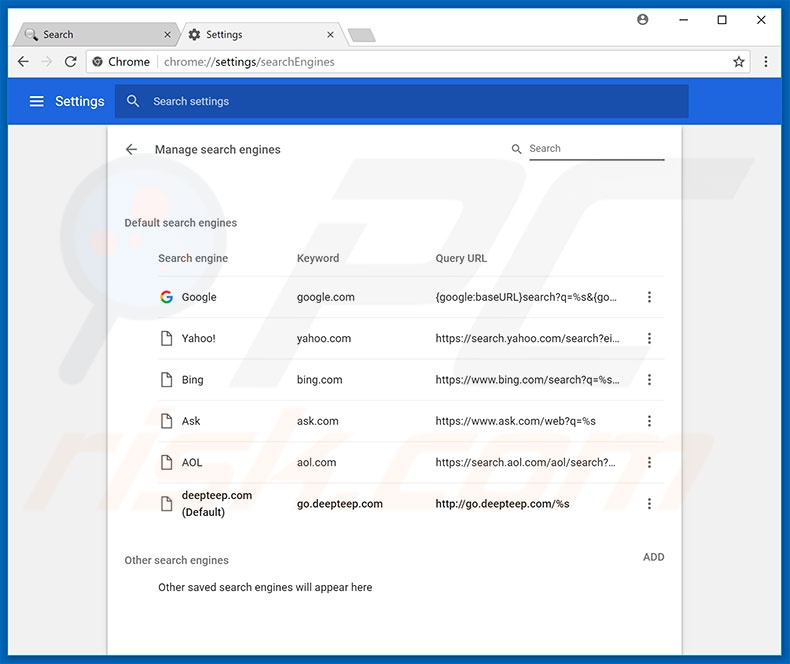Image resolution: width=790 pixels, height=664 pixels.
Task: Click the bing.com keyword
Action: pyautogui.click(x=319, y=379)
